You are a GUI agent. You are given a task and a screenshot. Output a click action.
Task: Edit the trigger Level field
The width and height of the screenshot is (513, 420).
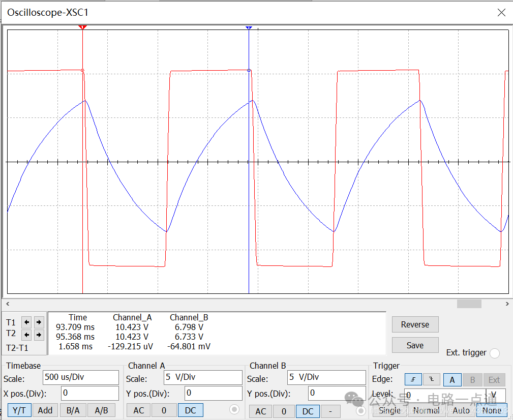(445, 395)
